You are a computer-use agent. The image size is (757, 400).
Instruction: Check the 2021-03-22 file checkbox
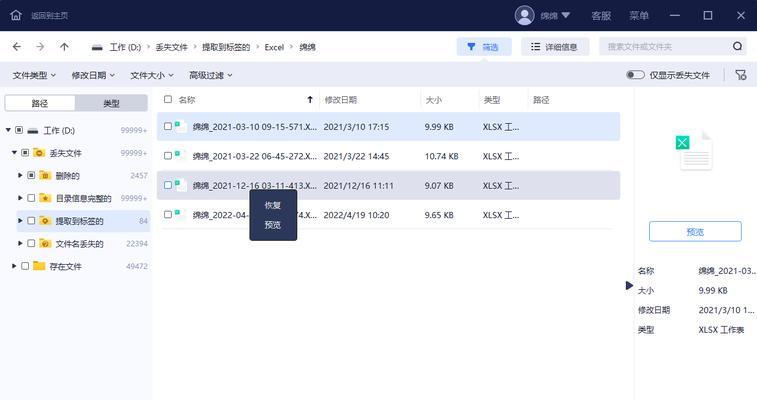point(168,156)
